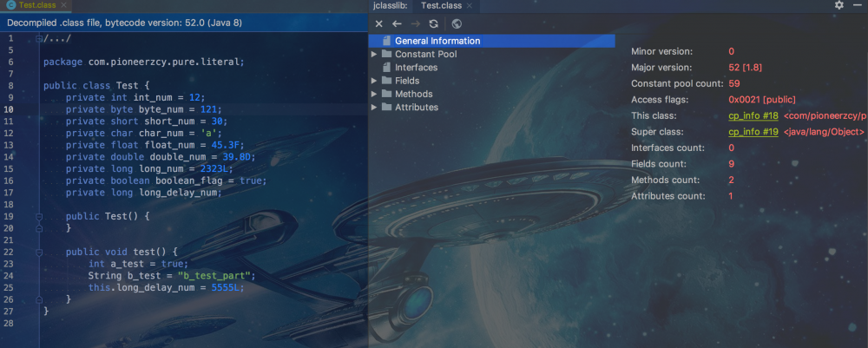Viewport: 868px width, 348px height.
Task: Click the class file icon on the editor tab
Action: point(10,5)
